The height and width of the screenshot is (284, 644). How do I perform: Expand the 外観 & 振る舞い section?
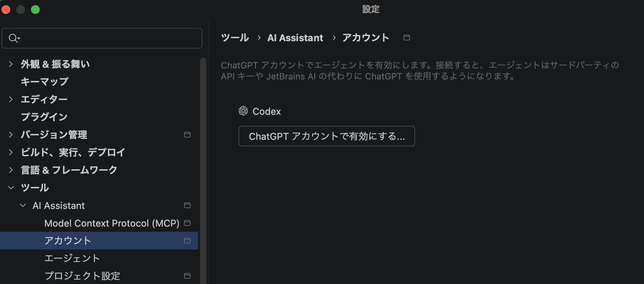coord(11,64)
